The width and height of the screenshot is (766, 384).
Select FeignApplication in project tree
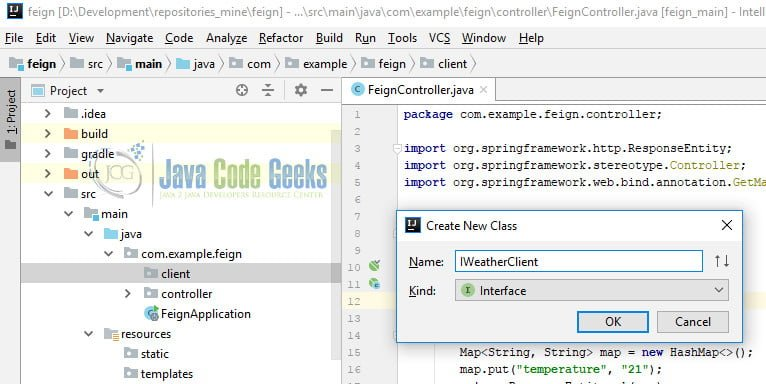[x=206, y=314]
